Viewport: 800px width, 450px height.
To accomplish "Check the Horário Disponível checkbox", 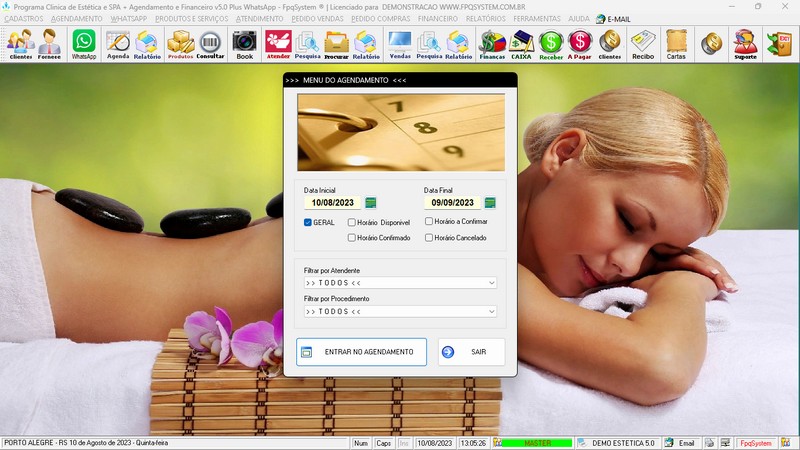I will [x=352, y=222].
